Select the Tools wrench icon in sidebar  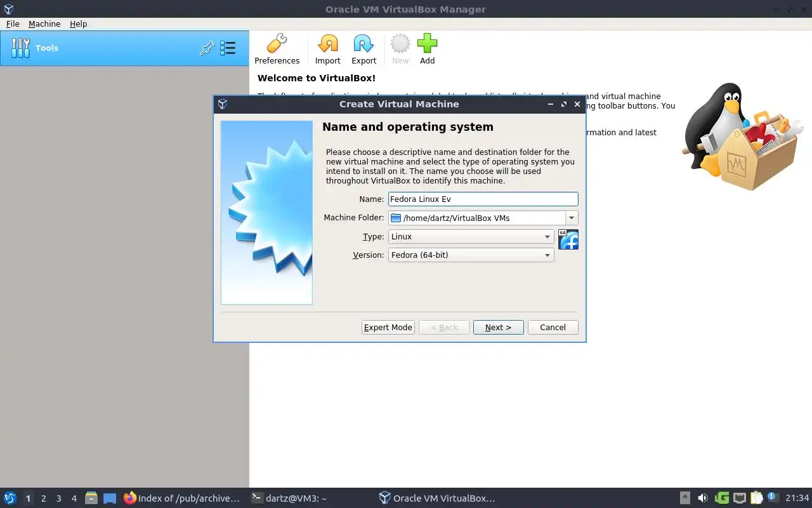20,48
